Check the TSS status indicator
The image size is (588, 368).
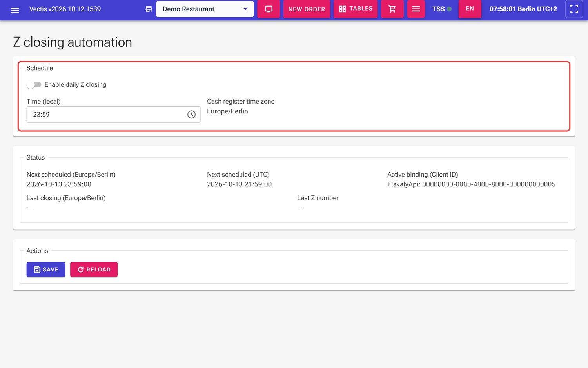click(x=442, y=9)
